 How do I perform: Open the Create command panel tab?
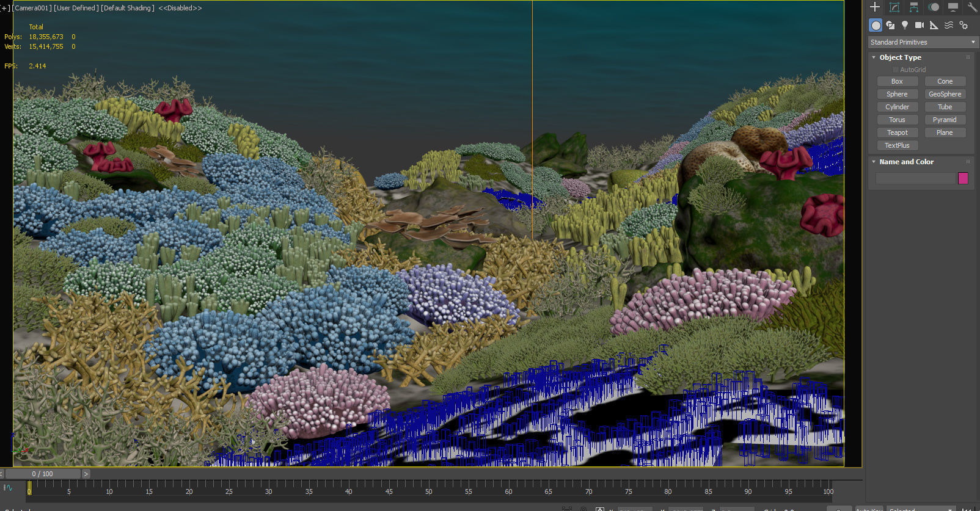875,7
